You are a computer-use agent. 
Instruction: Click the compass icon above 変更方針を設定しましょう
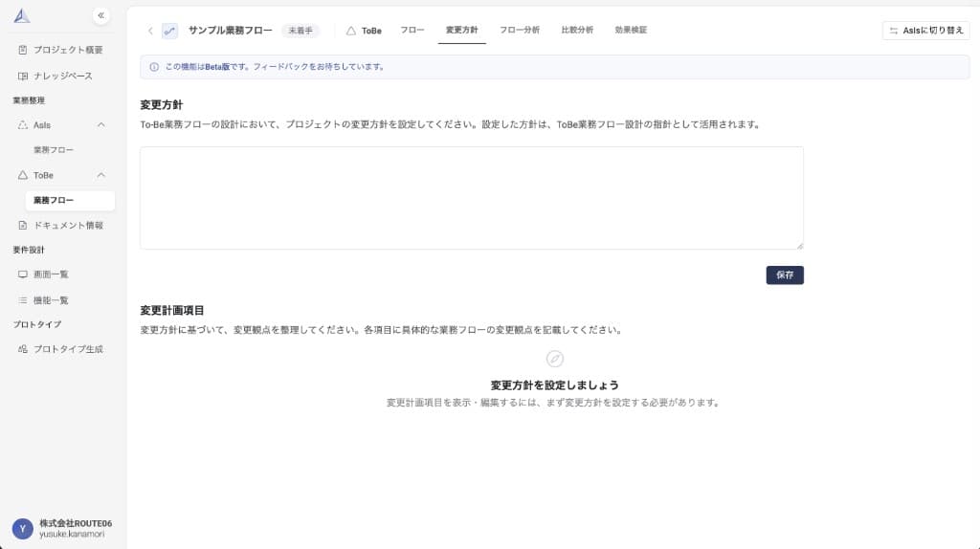pos(554,359)
